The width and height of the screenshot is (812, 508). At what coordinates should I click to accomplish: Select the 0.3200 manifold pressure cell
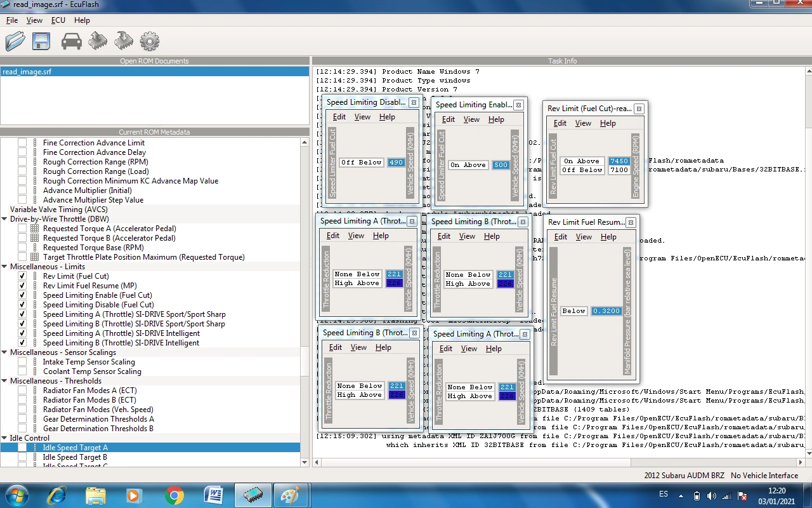[606, 311]
